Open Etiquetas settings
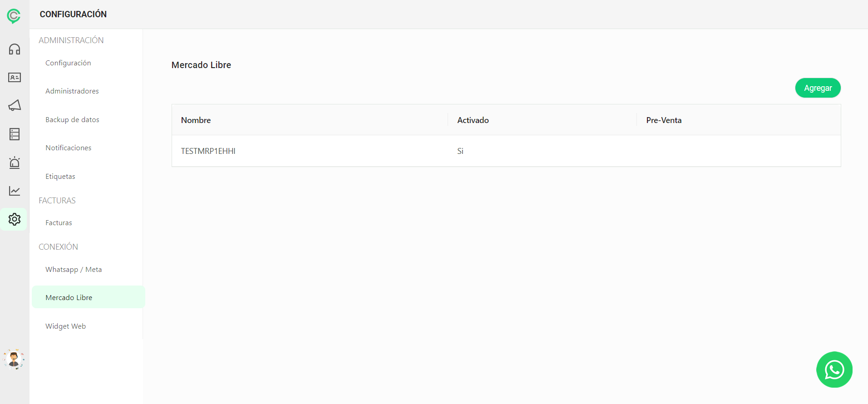This screenshot has height=404, width=868. [x=60, y=177]
